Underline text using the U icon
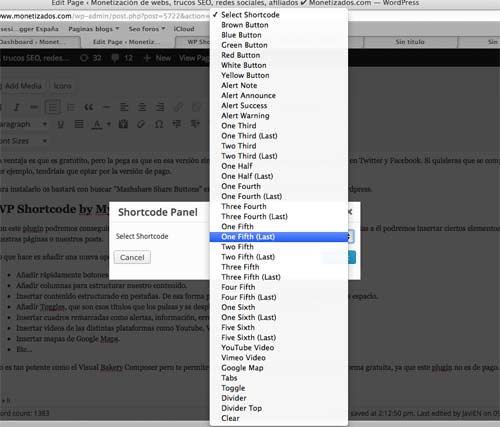 point(60,124)
